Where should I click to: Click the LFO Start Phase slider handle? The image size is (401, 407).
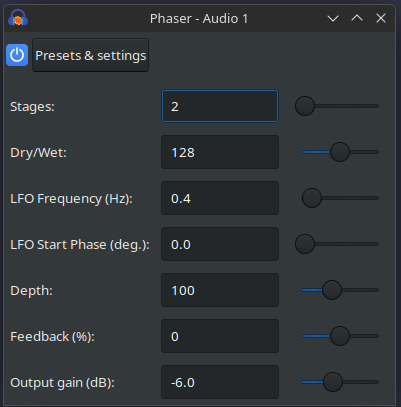(x=305, y=244)
